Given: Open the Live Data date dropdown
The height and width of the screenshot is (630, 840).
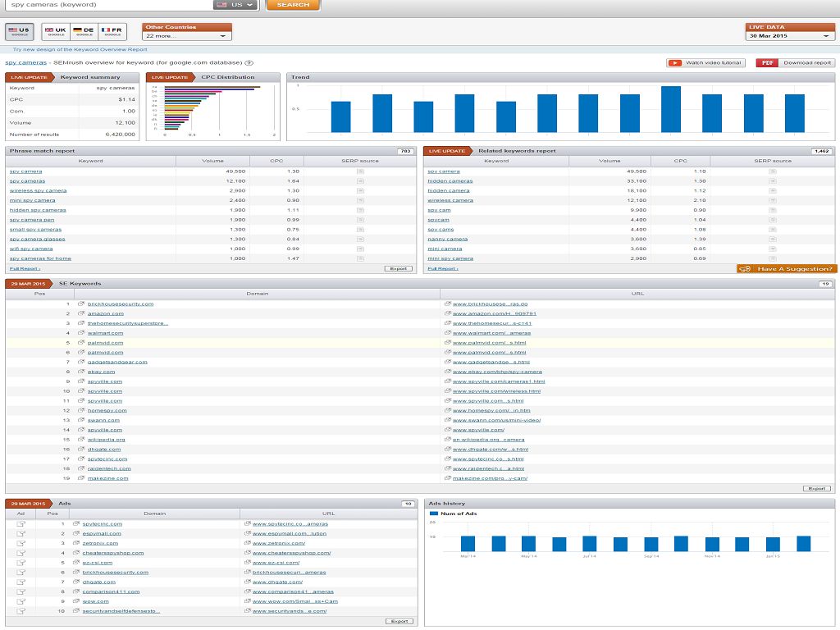Looking at the screenshot, I should point(790,36).
